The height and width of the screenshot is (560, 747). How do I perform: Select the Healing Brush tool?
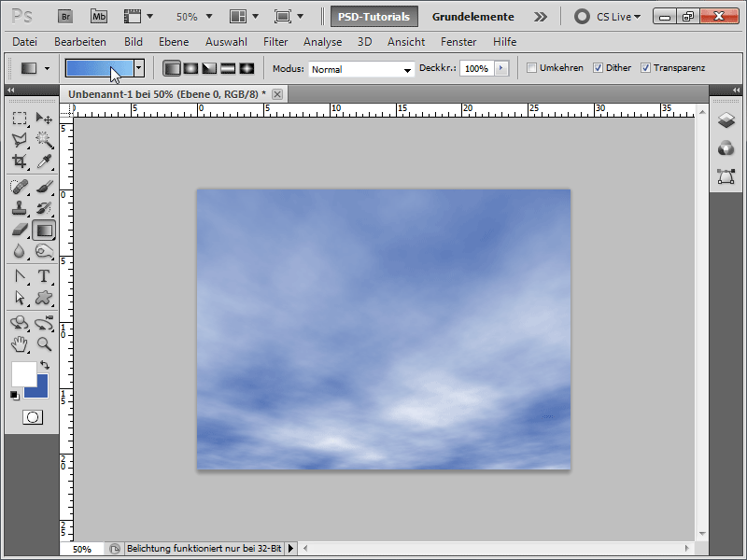coord(19,187)
